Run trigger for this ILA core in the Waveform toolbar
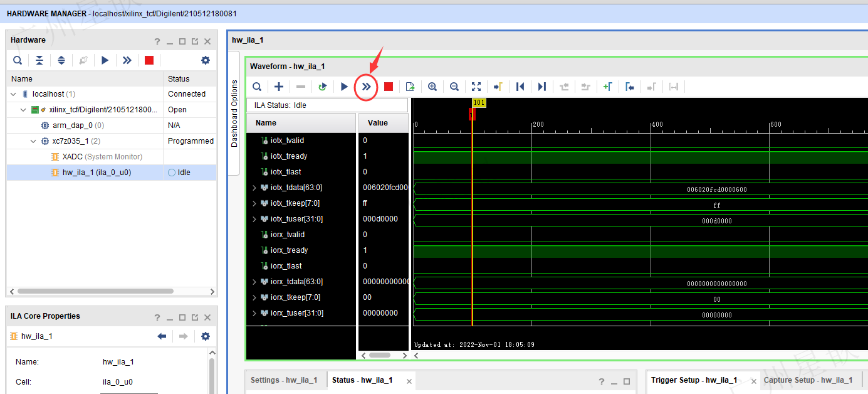868x394 pixels. 344,87
